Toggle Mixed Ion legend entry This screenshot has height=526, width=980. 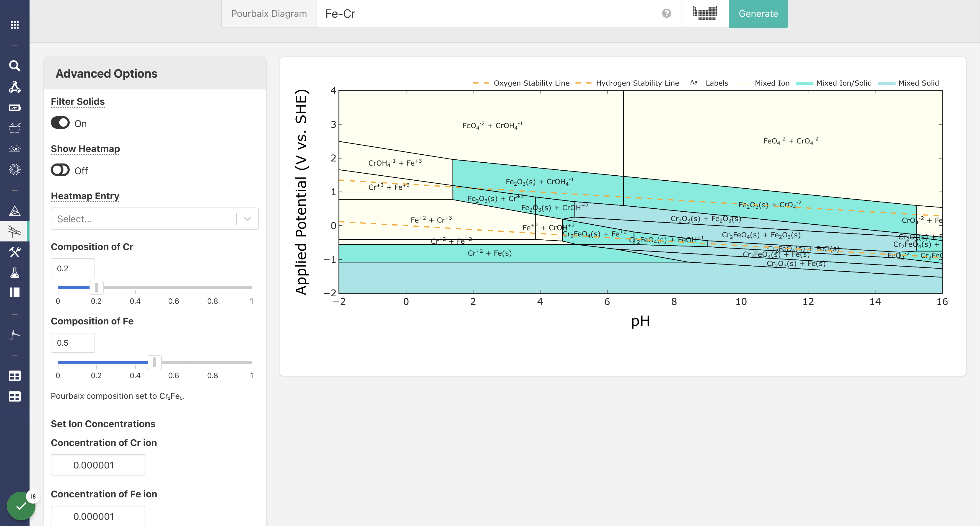pyautogui.click(x=762, y=83)
